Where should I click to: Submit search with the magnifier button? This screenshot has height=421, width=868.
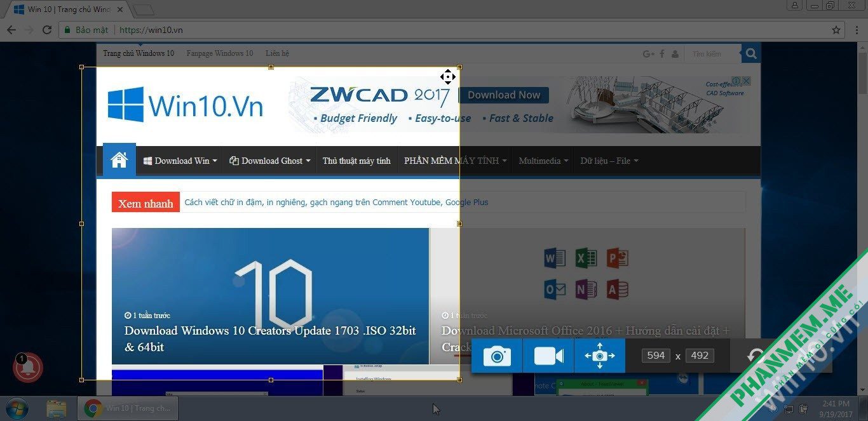(x=750, y=54)
